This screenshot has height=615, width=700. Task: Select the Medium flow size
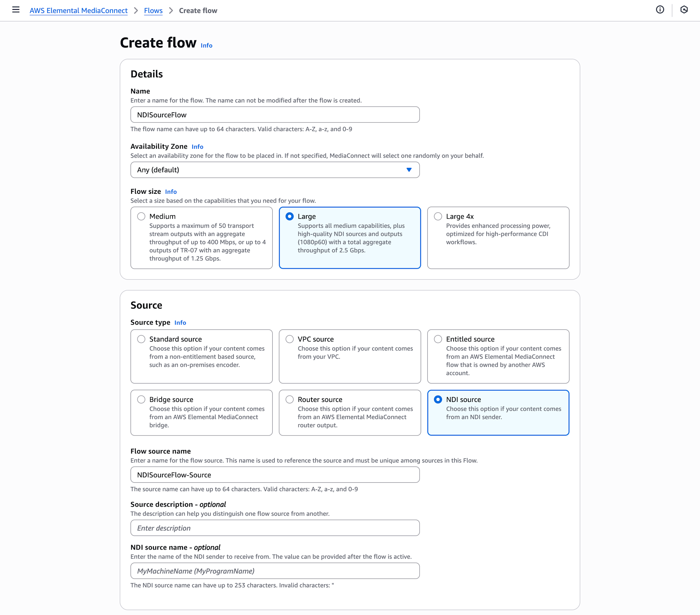coord(141,217)
